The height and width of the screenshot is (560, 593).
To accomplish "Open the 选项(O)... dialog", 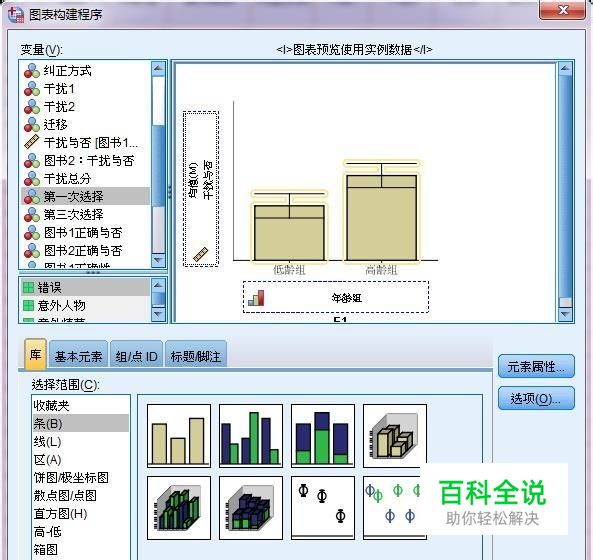I will [x=536, y=398].
